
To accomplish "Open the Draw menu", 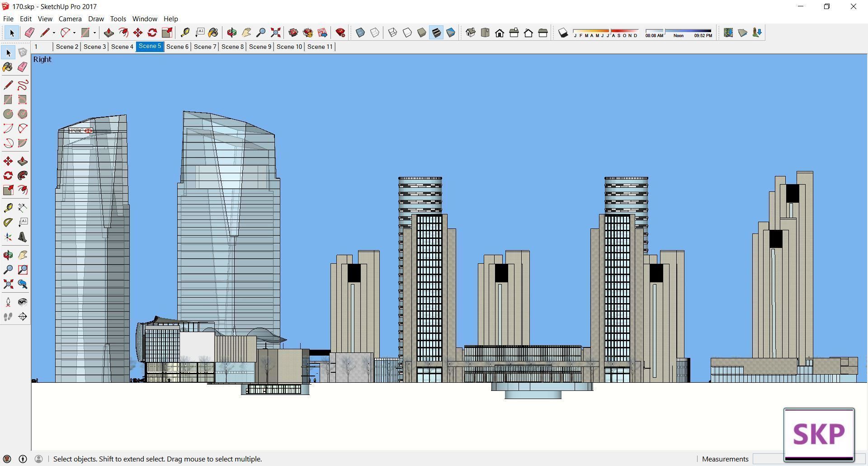I will [96, 19].
